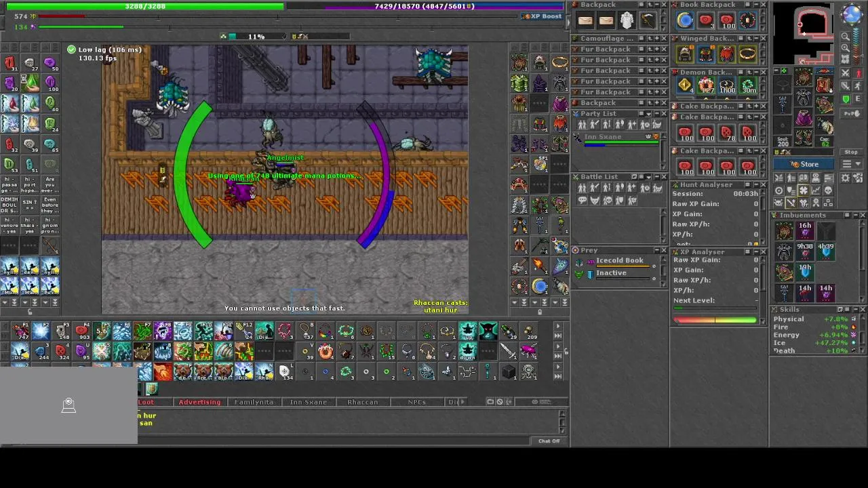Viewport: 868px width, 488px height.
Task: Select the white armor in top Backpack
Action: [x=627, y=21]
